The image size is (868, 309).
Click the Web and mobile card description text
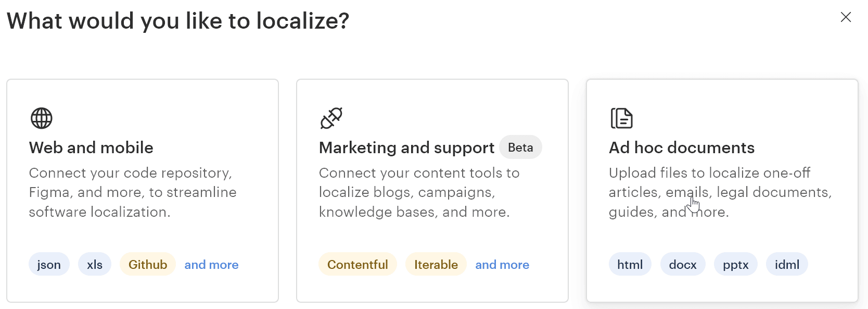132,192
